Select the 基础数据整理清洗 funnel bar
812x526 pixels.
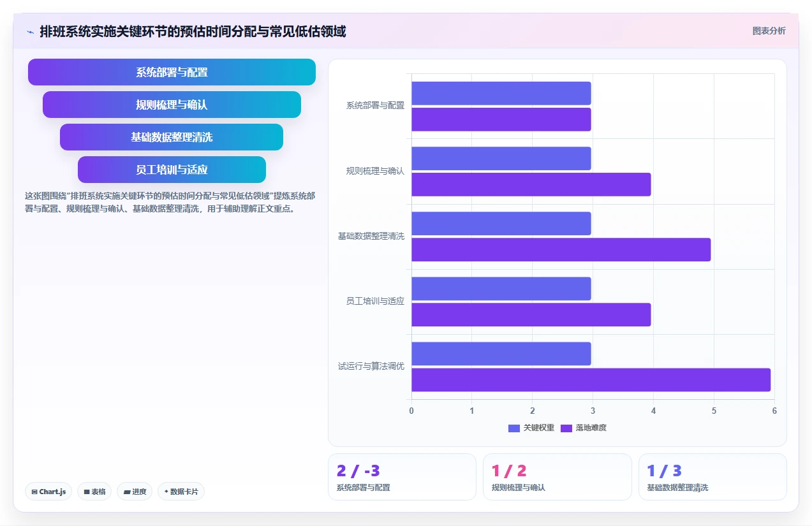(x=172, y=137)
